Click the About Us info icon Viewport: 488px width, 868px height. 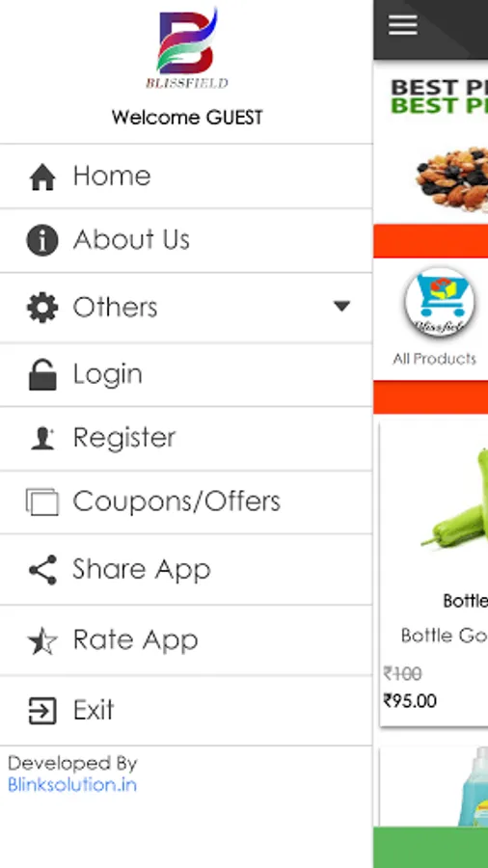(42, 241)
